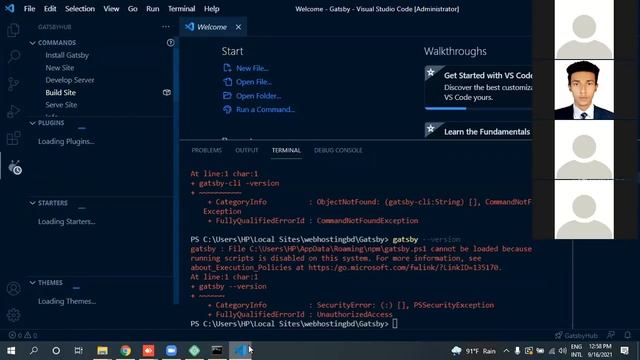Open the Go menu
This screenshot has width=640, height=360.
pyautogui.click(x=133, y=9)
